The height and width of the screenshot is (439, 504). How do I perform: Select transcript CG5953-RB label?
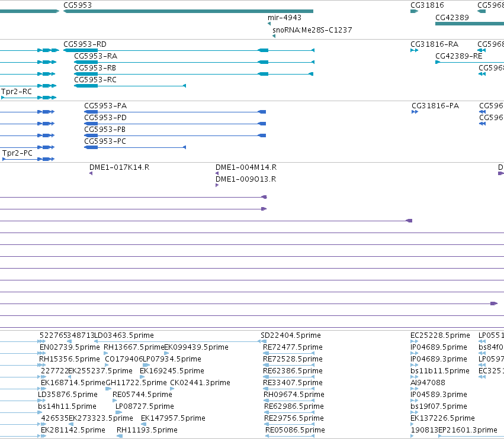[x=95, y=68]
